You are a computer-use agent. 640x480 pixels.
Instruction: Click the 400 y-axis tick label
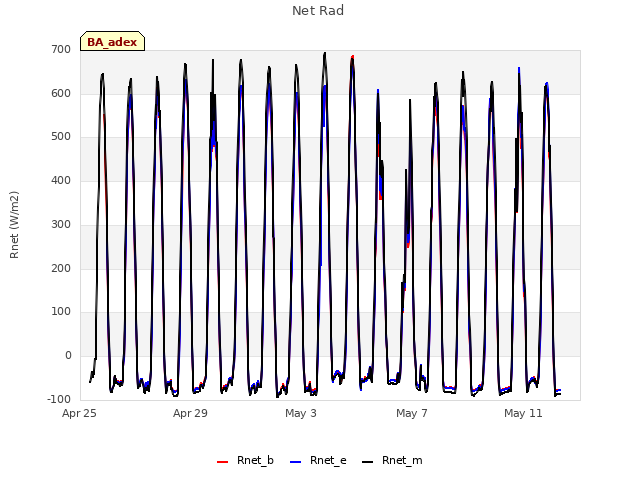[x=61, y=180]
